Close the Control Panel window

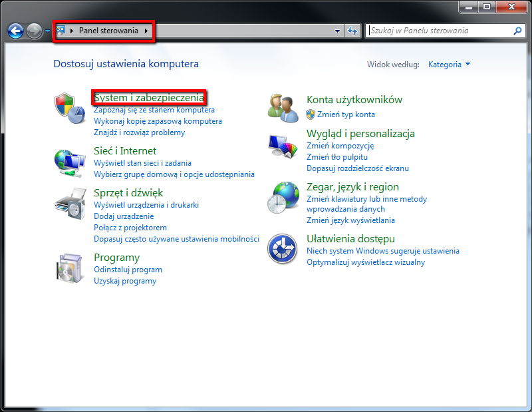[512, 7]
